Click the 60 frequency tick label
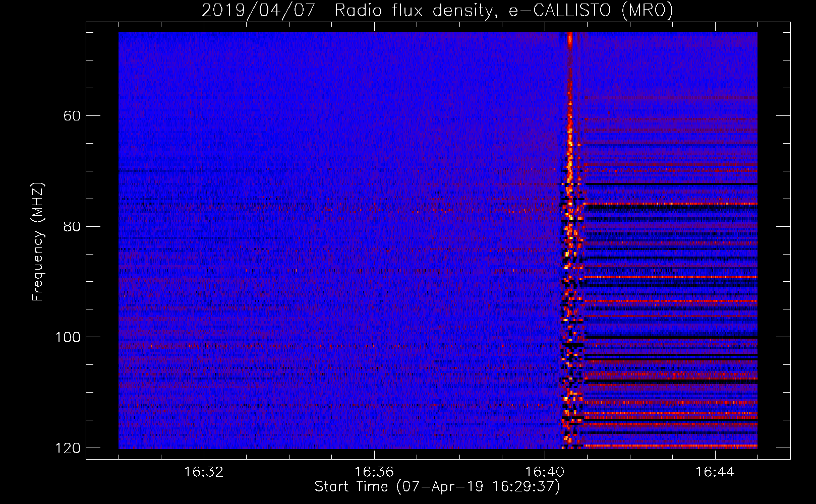Screen dimensions: 816x504 tap(72, 116)
